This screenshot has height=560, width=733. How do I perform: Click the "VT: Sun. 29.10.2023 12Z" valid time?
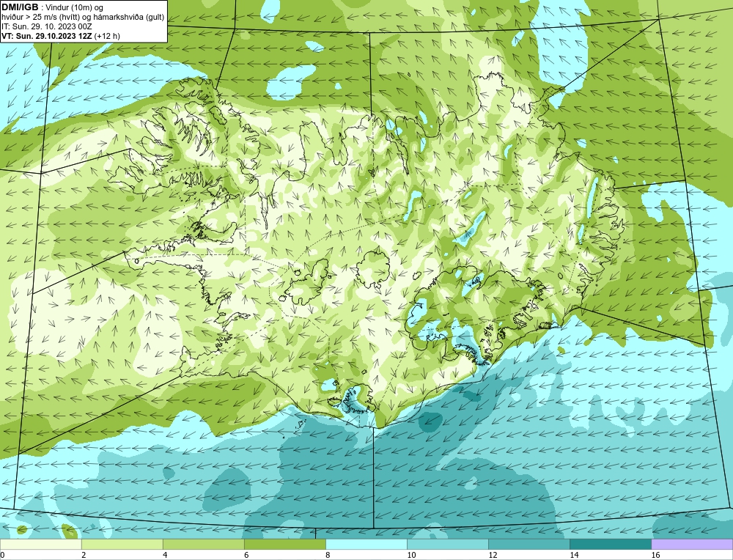click(x=47, y=36)
